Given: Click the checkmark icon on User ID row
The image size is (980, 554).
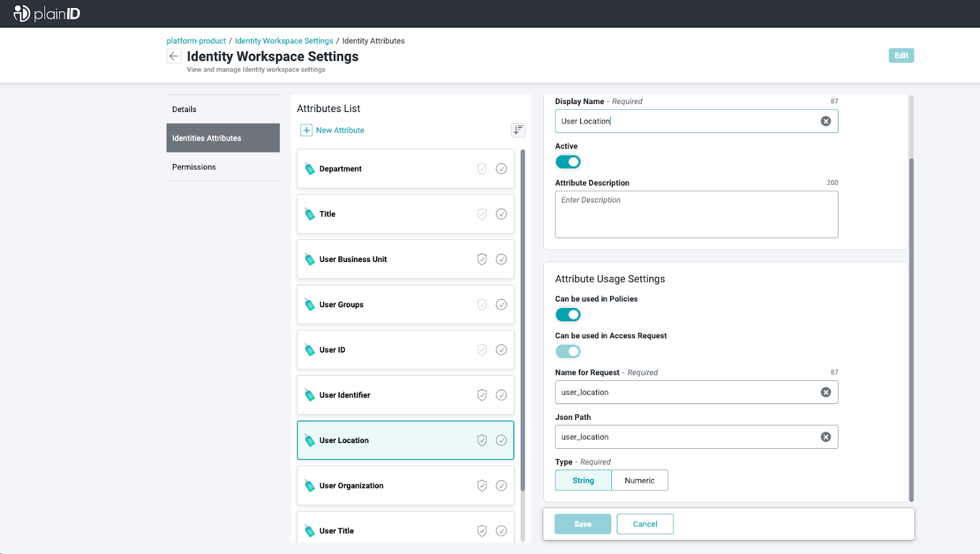Looking at the screenshot, I should (x=501, y=350).
